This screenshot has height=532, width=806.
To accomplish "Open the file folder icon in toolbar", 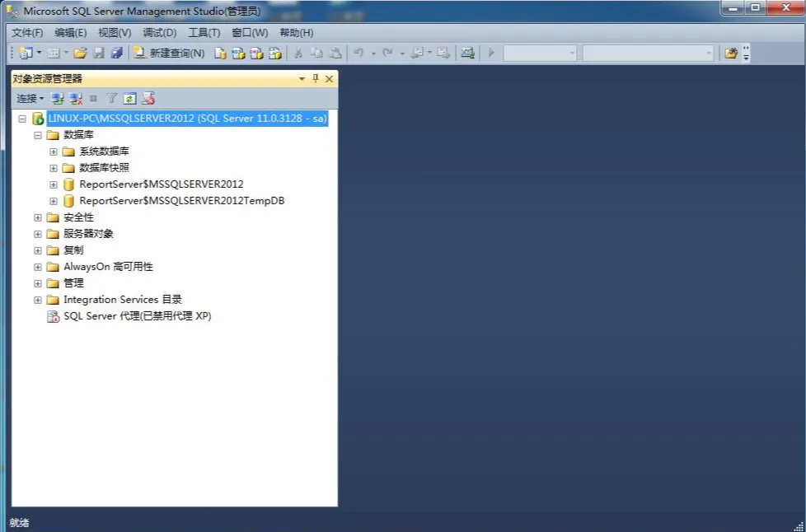I will (80, 53).
